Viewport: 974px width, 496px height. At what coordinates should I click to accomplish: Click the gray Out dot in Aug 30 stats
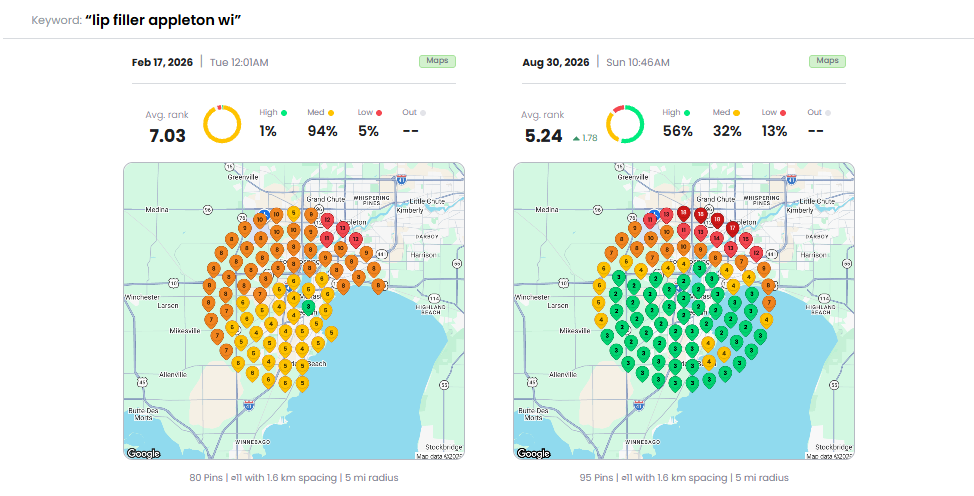point(828,113)
